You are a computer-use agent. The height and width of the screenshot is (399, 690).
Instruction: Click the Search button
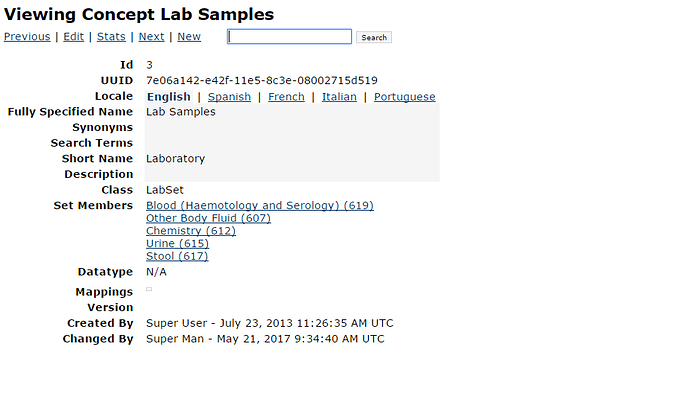click(374, 37)
